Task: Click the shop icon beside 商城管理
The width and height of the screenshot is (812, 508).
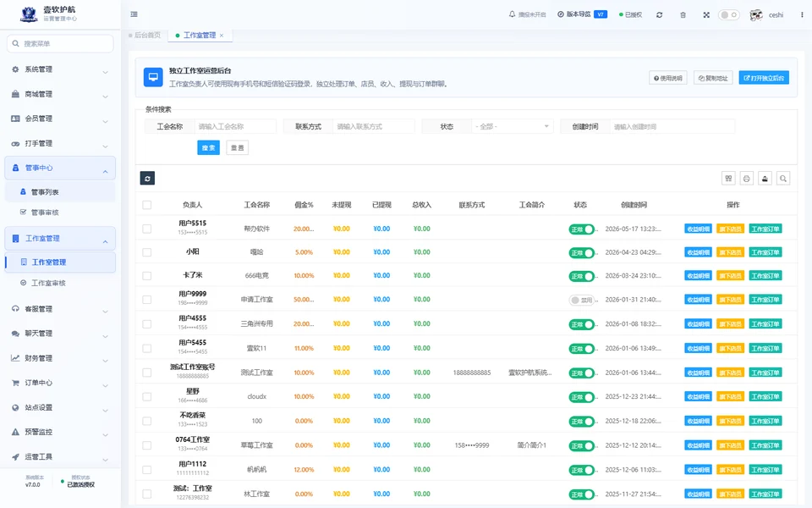Action: tap(15, 94)
